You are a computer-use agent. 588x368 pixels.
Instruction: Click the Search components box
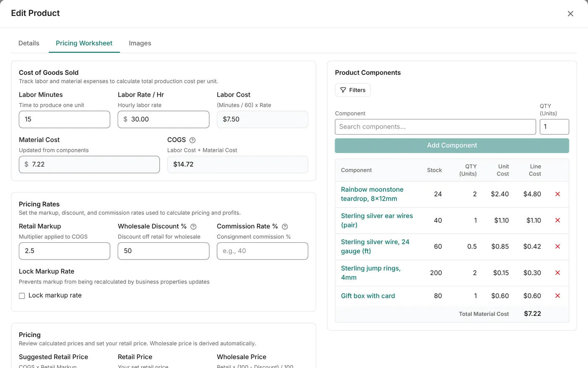[x=435, y=127]
